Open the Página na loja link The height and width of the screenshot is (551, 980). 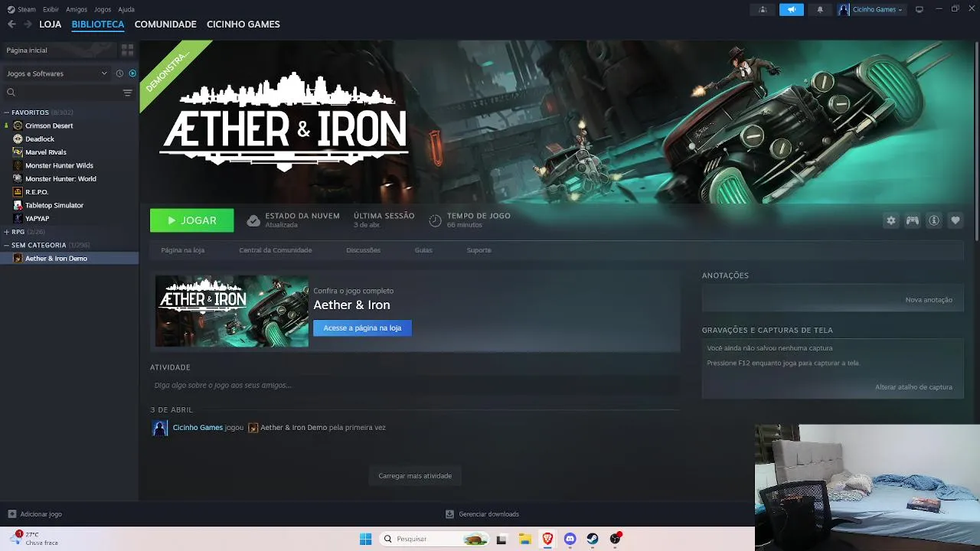[x=183, y=250]
